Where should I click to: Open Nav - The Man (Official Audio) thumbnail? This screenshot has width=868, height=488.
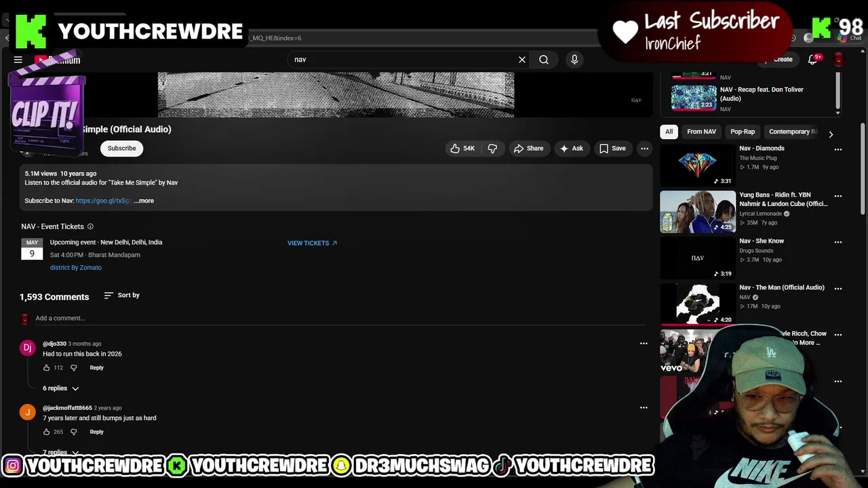pos(698,304)
